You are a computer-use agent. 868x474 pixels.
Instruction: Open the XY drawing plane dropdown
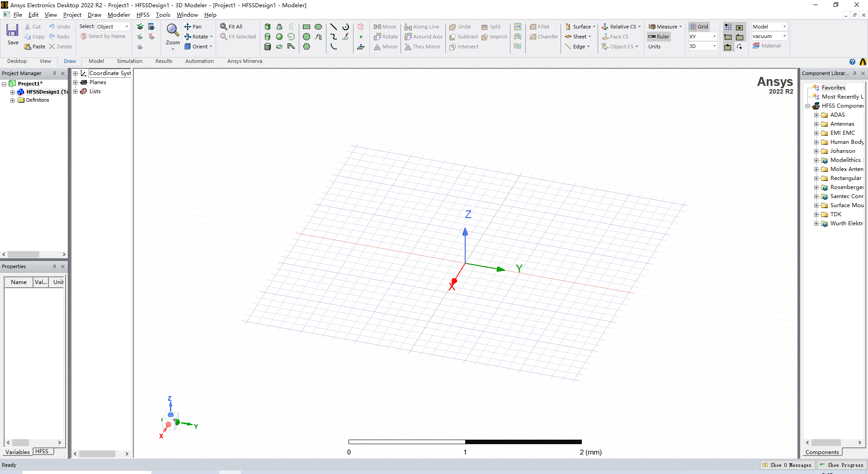[703, 37]
